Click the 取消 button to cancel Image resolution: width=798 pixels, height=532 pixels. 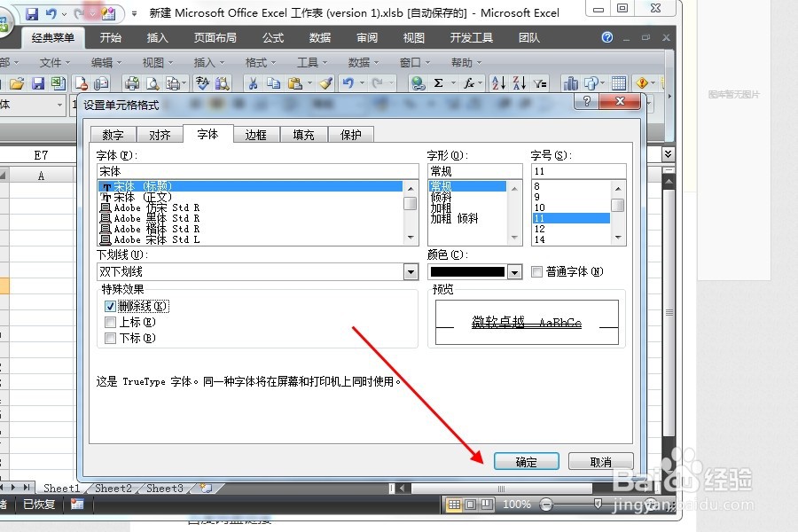600,462
